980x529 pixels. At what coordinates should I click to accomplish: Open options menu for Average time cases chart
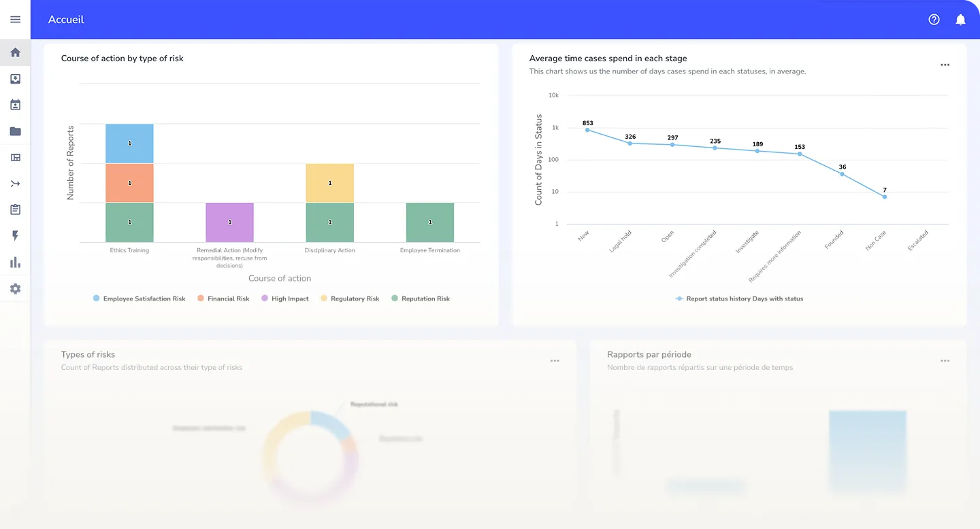(945, 65)
